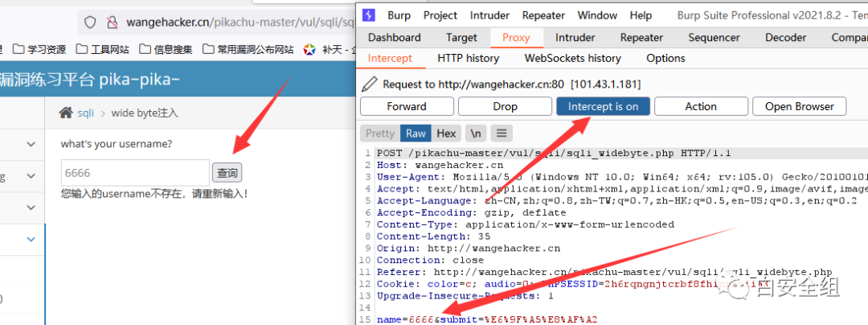Click the insecure connection padlock icon
The width and height of the screenshot is (868, 325).
point(113,23)
